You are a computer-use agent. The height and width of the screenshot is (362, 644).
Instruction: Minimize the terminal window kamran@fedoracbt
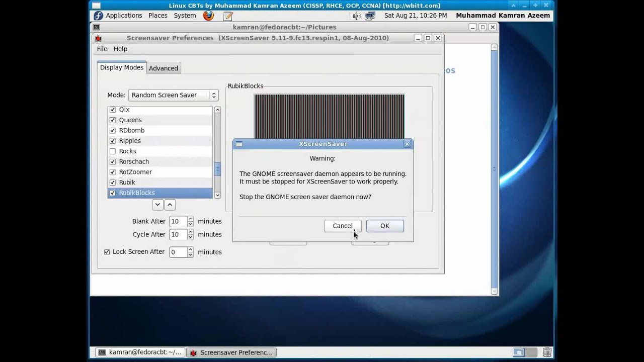pos(472,27)
